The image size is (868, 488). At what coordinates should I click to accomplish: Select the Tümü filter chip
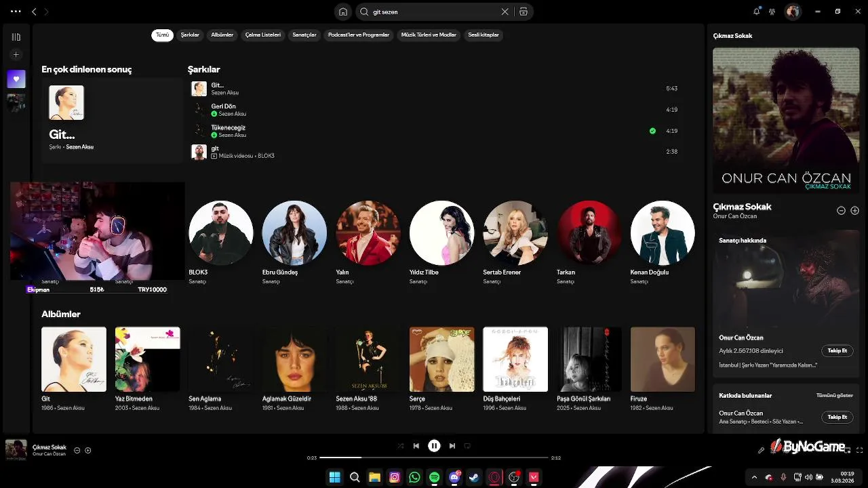pyautogui.click(x=163, y=35)
